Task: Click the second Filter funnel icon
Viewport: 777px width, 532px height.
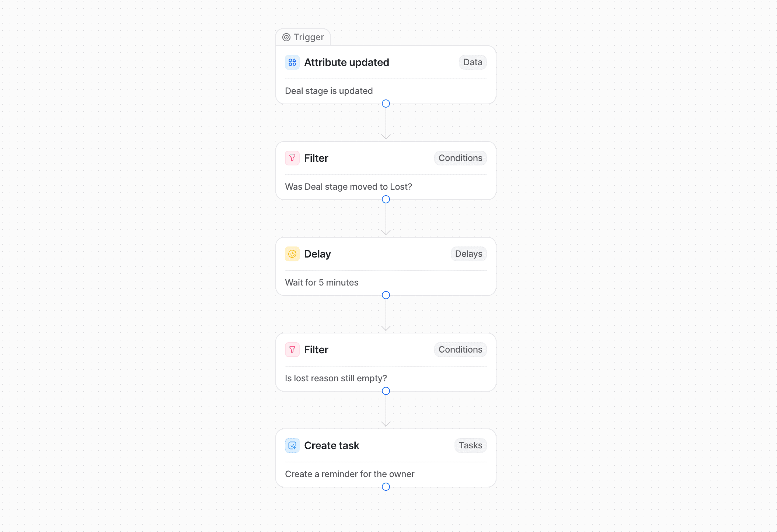Action: 292,350
